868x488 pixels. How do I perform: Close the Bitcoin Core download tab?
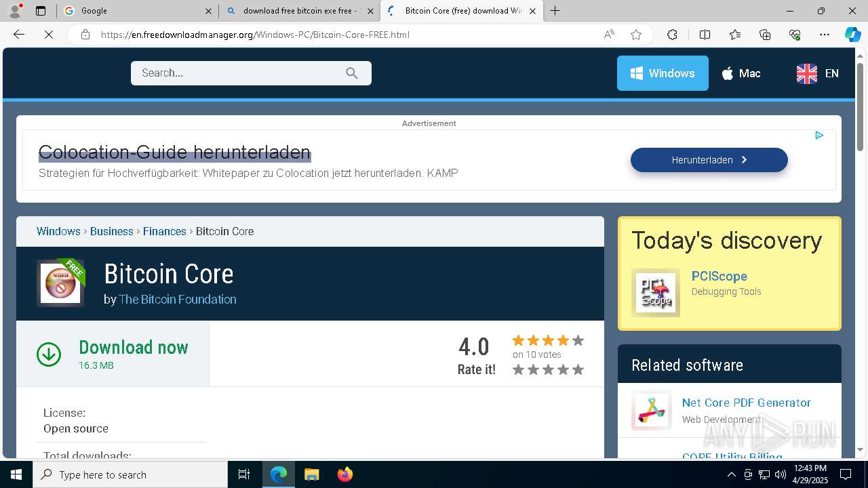[x=532, y=11]
